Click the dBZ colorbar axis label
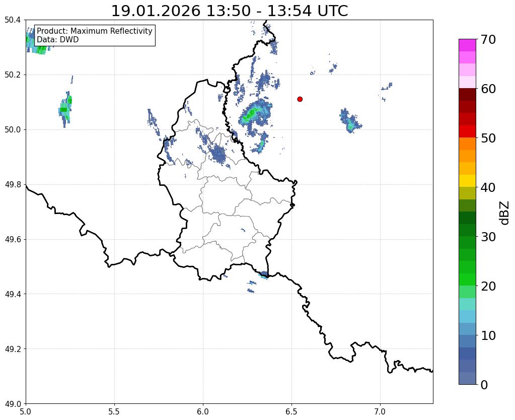The width and height of the screenshot is (515, 420). pos(505,213)
